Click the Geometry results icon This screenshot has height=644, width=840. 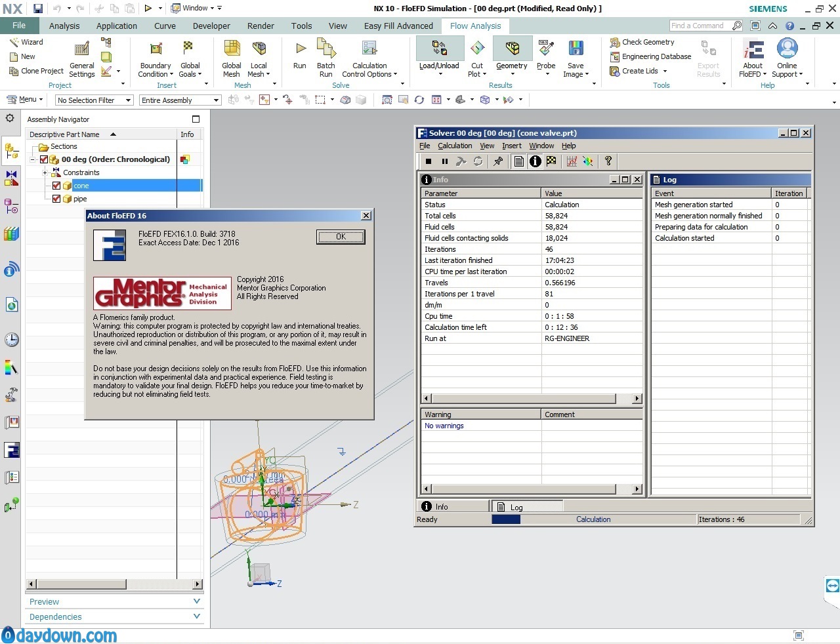coord(512,49)
